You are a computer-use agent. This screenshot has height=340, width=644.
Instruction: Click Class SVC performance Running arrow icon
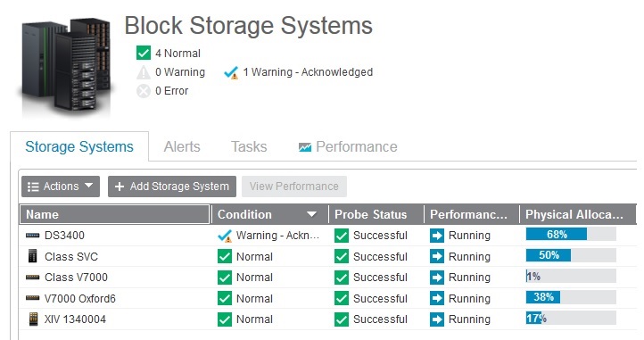point(437,257)
